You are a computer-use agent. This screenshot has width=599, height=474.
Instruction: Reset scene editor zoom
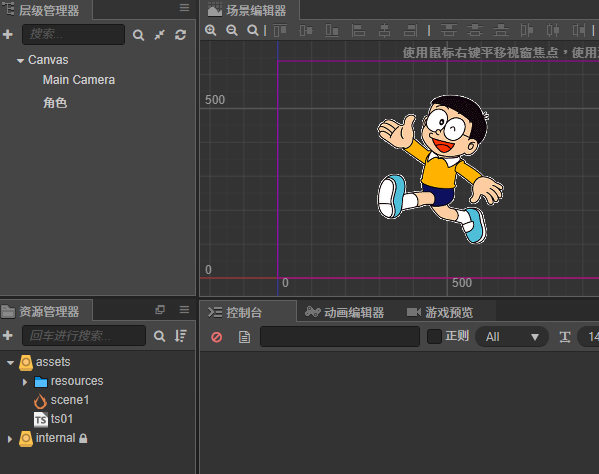[253, 30]
